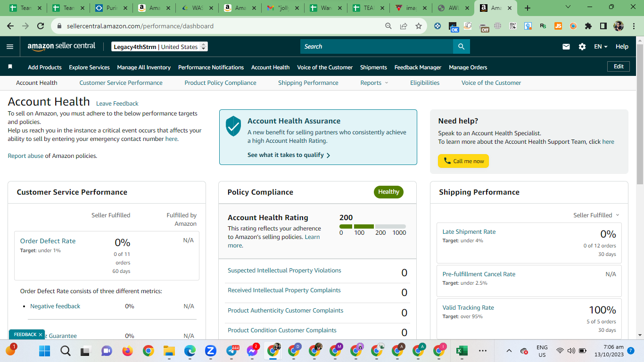Open a new browser tab with the plus icon
This screenshot has height=362, width=644.
point(528,8)
